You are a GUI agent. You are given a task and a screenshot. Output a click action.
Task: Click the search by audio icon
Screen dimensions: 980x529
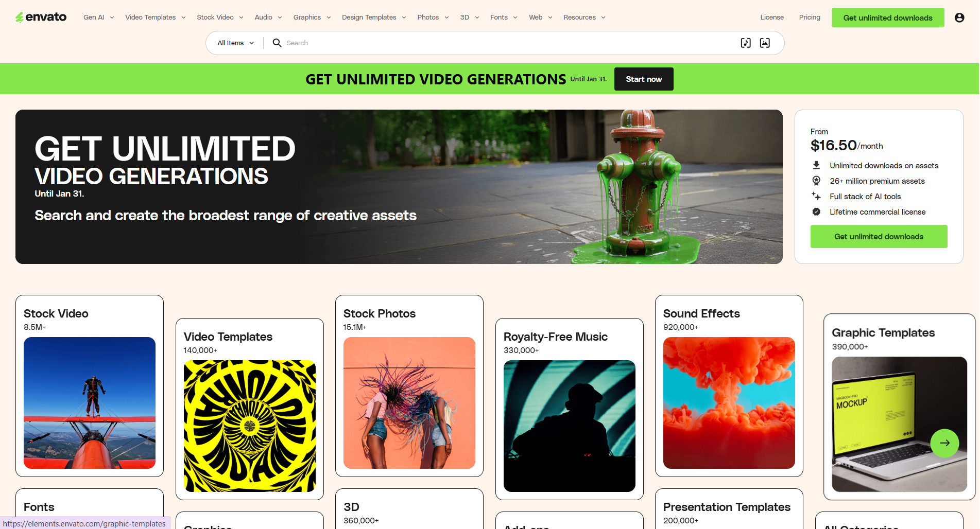(x=745, y=43)
